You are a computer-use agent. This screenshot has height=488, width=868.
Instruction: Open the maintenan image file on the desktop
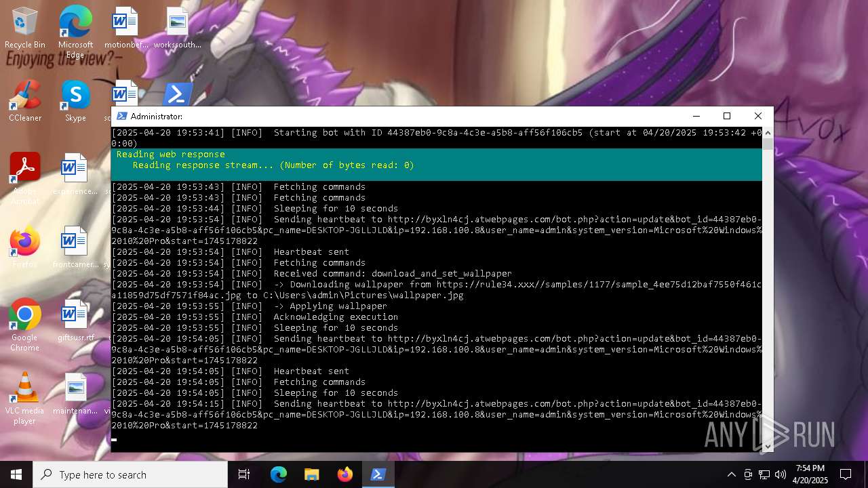[x=75, y=394]
